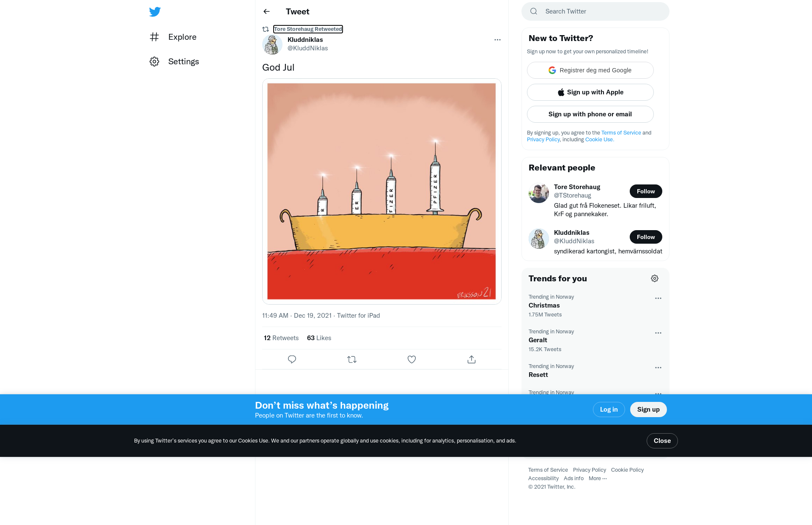
Task: Like the tweet with heart icon
Action: click(x=411, y=359)
